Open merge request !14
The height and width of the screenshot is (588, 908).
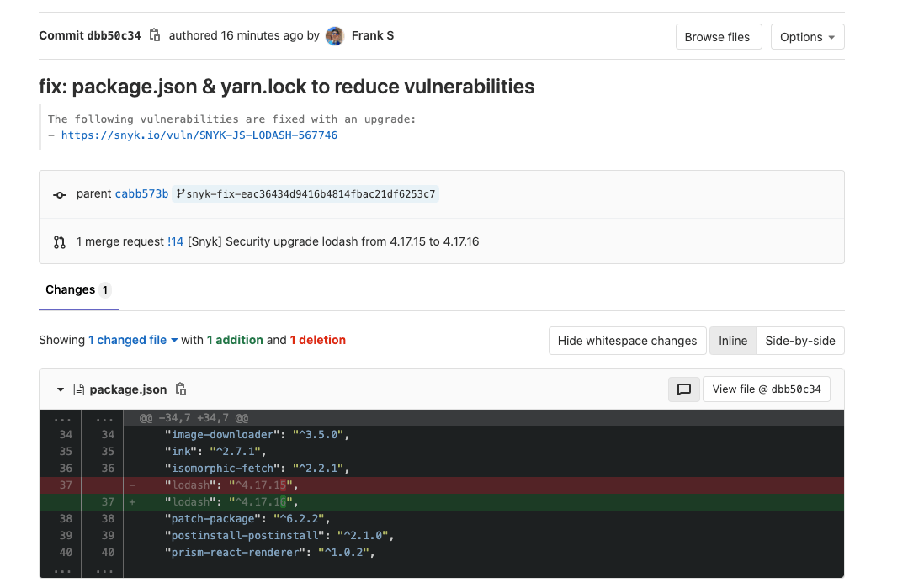click(x=175, y=242)
